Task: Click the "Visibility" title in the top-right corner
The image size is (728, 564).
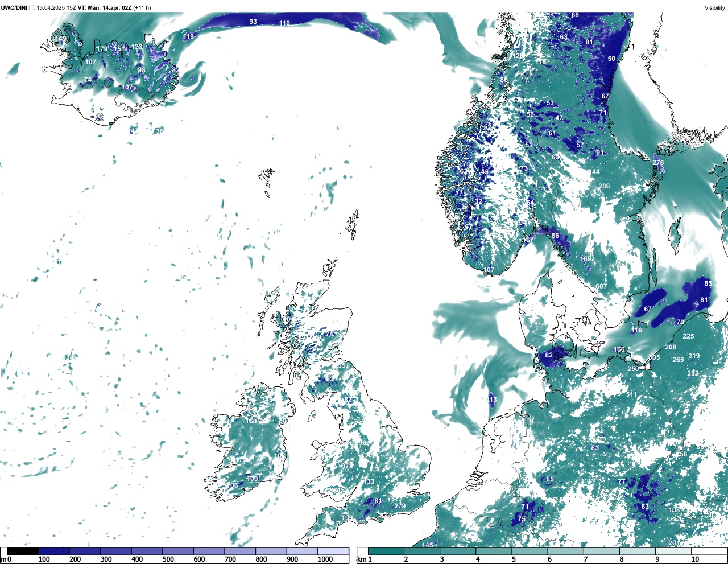Action: pyautogui.click(x=714, y=7)
